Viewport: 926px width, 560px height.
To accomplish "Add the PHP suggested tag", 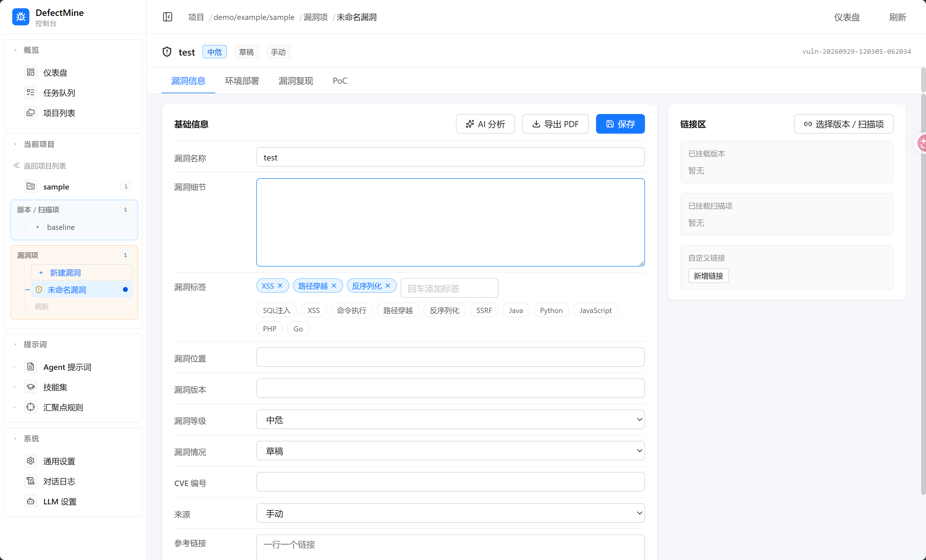I will tap(269, 329).
